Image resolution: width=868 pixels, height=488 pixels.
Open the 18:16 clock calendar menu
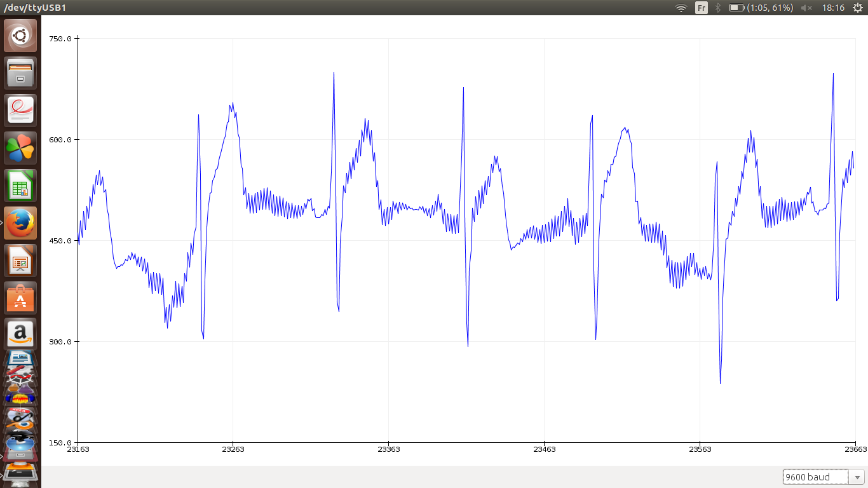coord(833,8)
